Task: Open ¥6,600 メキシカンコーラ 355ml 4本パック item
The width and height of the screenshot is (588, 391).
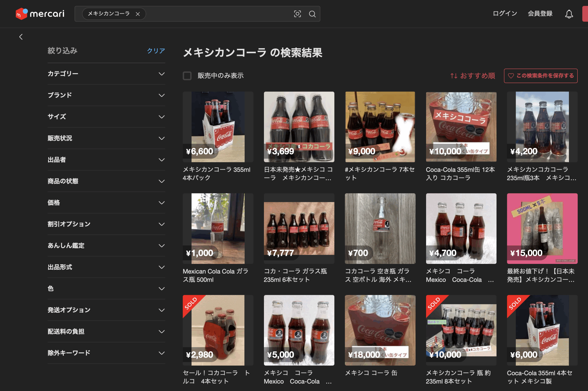Action: pyautogui.click(x=218, y=127)
